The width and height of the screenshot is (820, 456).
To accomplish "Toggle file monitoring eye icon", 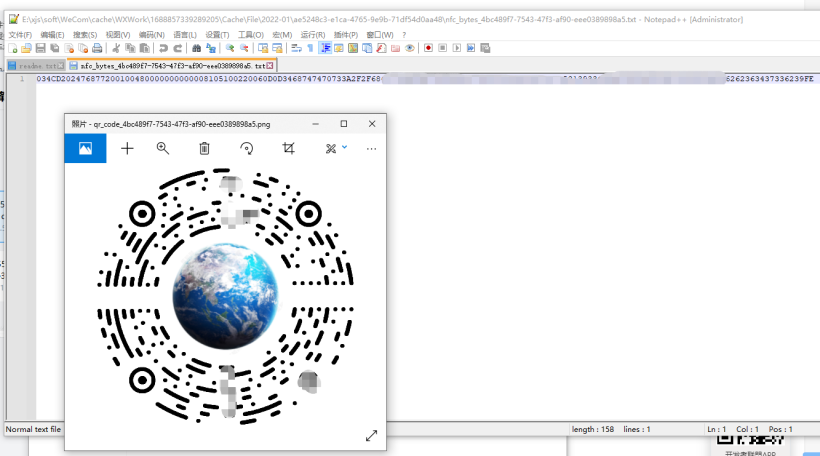I will click(409, 48).
